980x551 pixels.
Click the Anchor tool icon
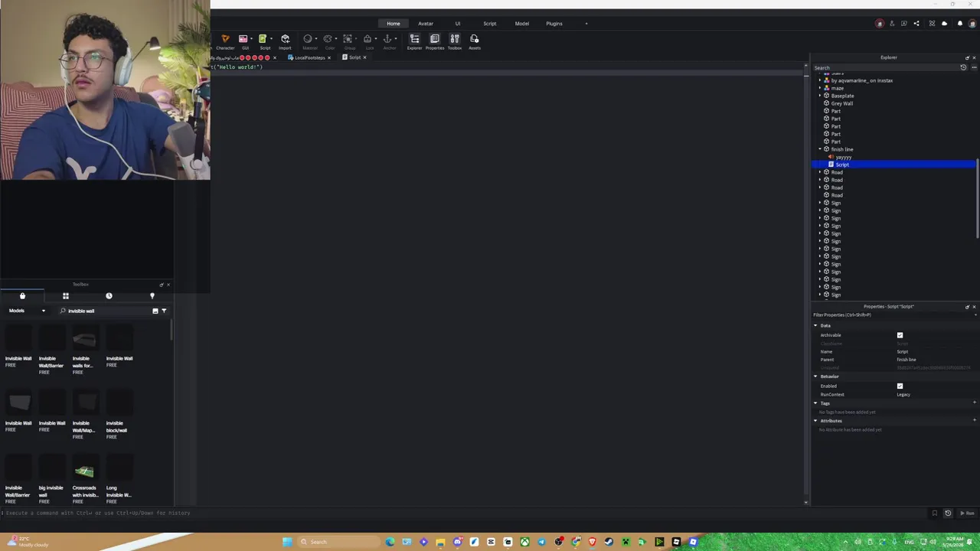coord(387,39)
